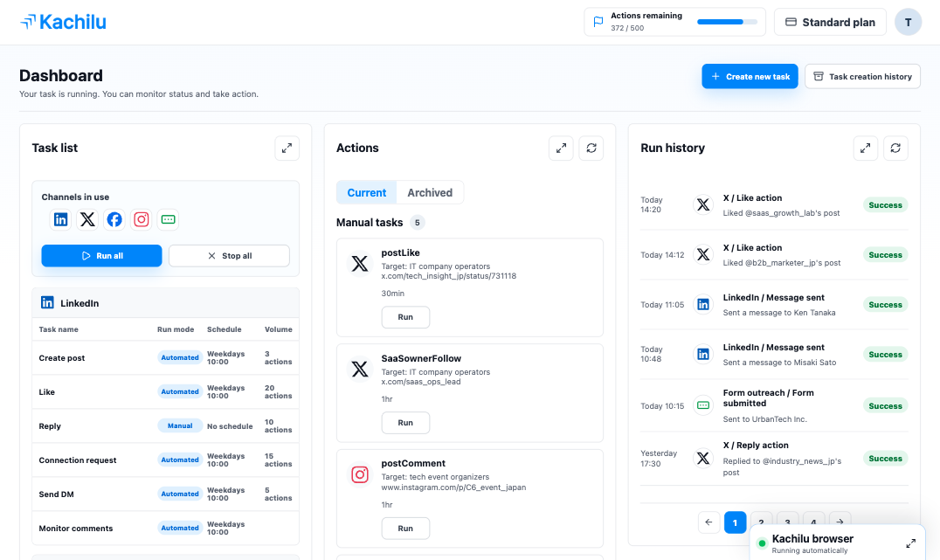Viewport: 940px width, 560px height.
Task: Click the Standard plan button
Action: (x=830, y=22)
